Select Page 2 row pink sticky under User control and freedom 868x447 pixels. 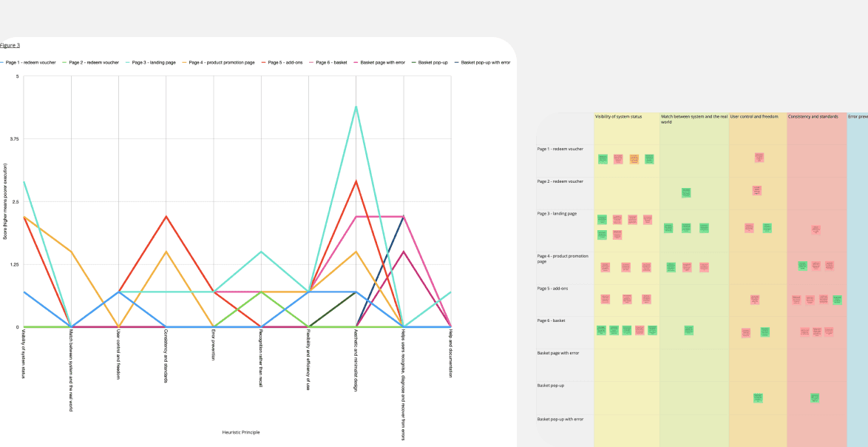[x=757, y=190]
